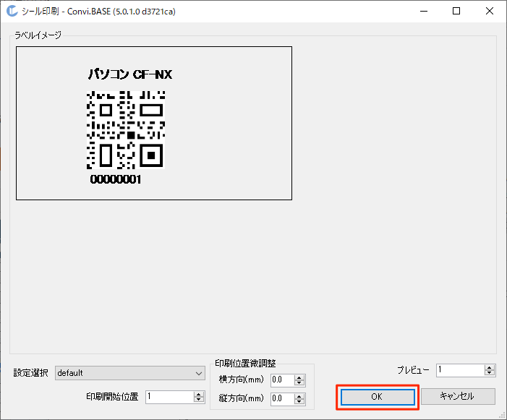
Task: Increase 横方向(mm) with up arrow
Action: (299, 377)
